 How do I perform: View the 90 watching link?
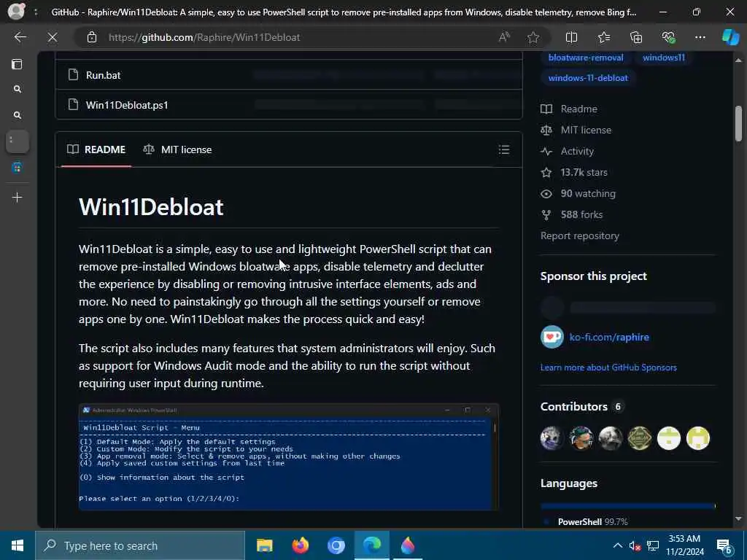(578, 194)
